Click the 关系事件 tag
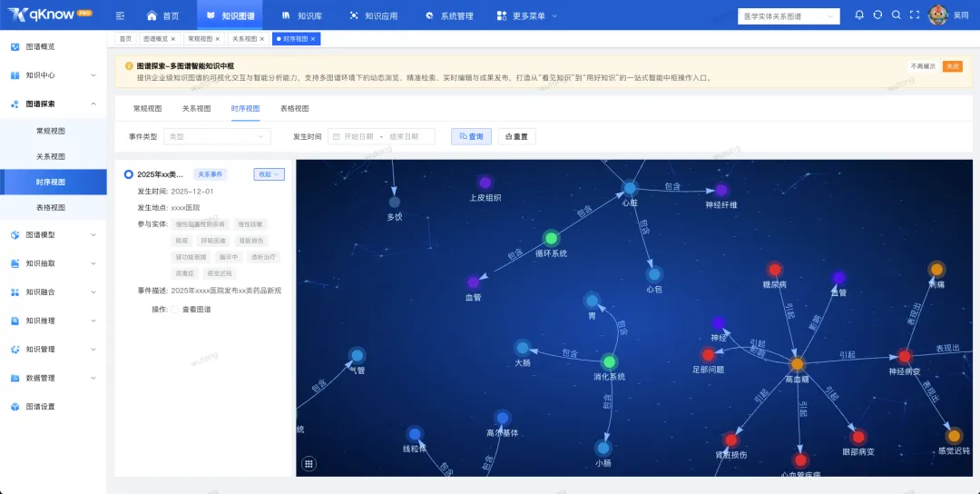Image resolution: width=980 pixels, height=494 pixels. [x=211, y=174]
